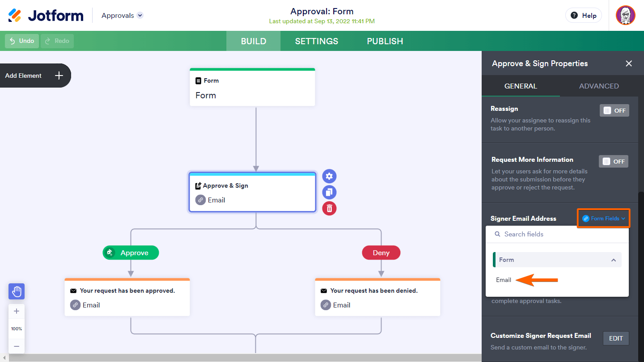Delete the Approve & Sign element

[x=329, y=208]
